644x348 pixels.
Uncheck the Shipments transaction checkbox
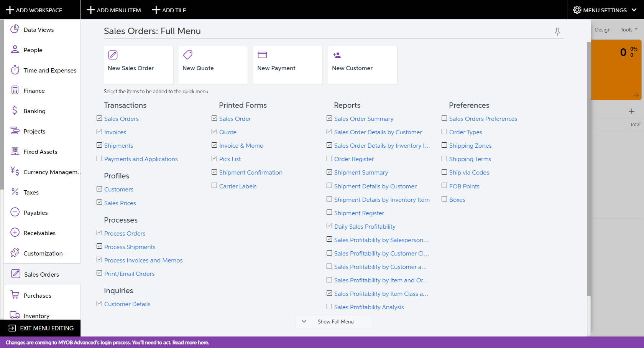99,145
